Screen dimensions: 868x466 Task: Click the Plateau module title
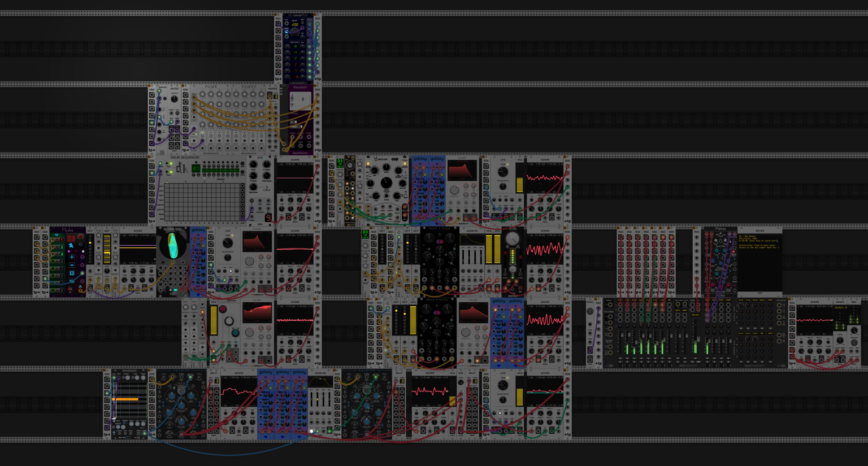tap(720, 229)
